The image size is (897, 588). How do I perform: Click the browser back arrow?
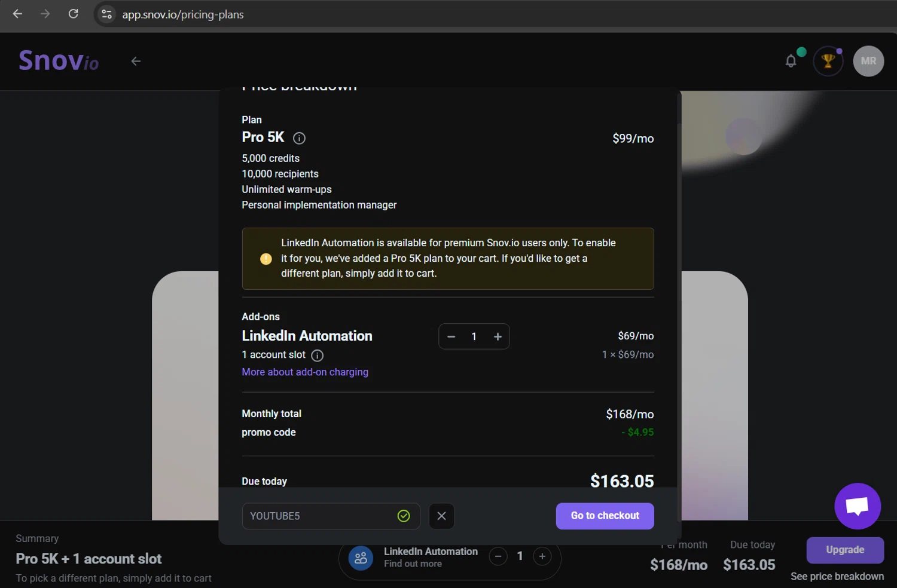tap(17, 14)
